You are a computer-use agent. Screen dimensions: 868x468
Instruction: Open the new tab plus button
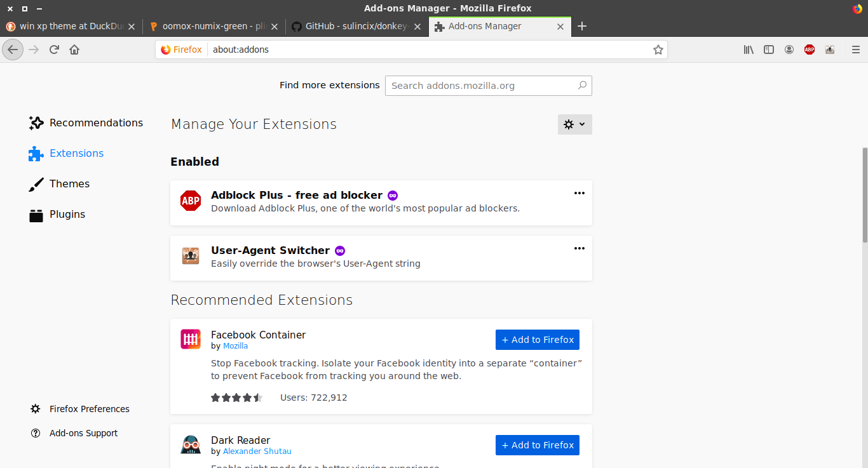[581, 26]
